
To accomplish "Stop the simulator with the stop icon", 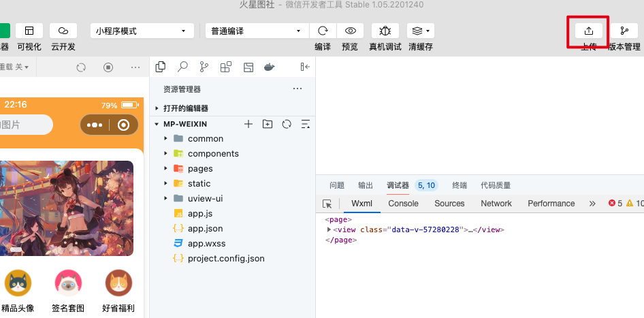I will pos(108,67).
